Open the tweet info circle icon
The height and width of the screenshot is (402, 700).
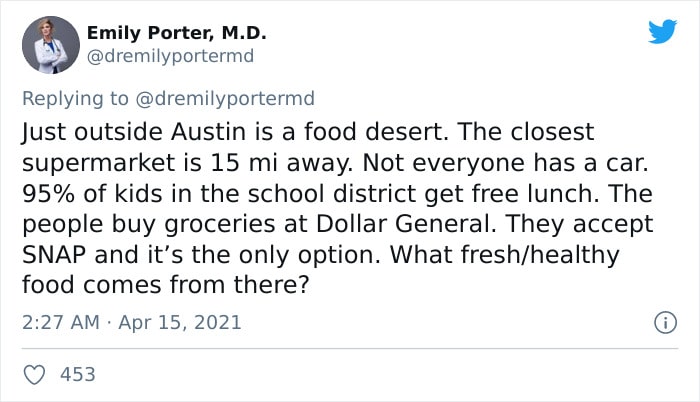661,323
